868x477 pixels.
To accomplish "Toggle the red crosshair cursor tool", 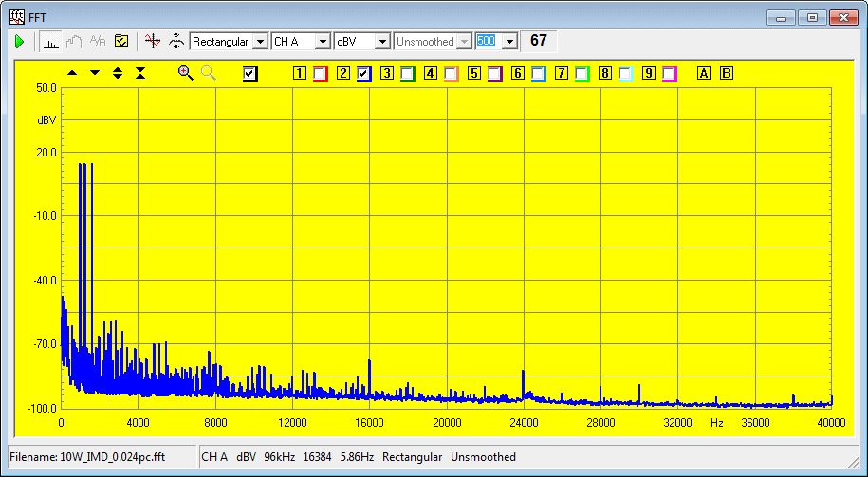I will point(152,42).
